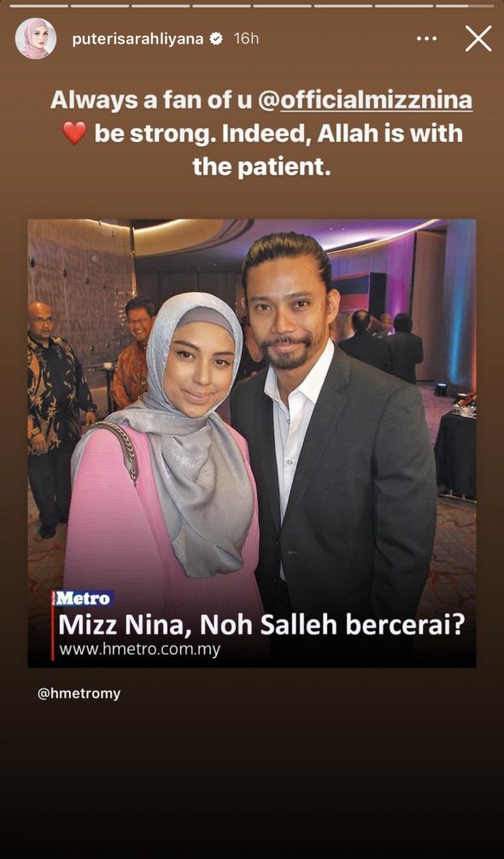The width and height of the screenshot is (504, 859).
Task: Close the story with the X icon
Action: coord(478,38)
